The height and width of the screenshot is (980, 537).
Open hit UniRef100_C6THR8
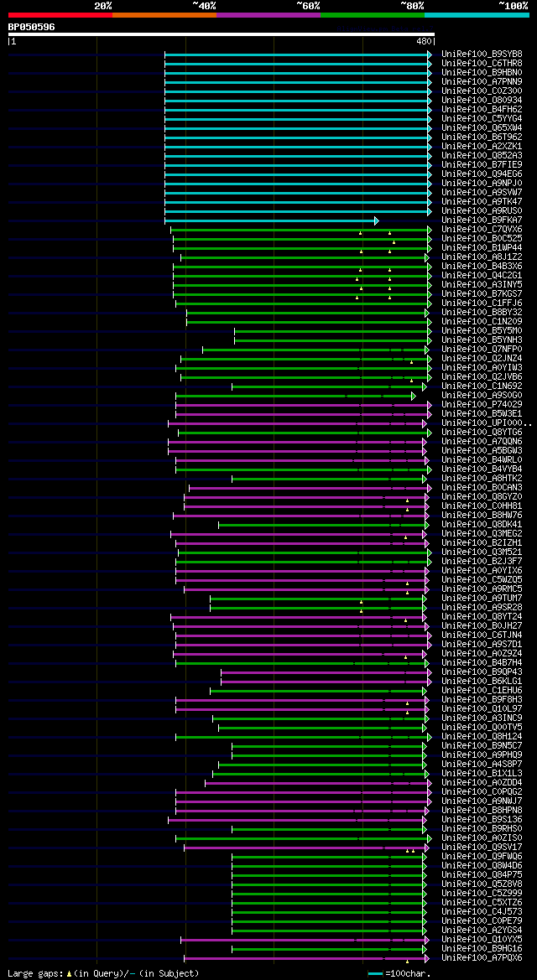[x=482, y=63]
